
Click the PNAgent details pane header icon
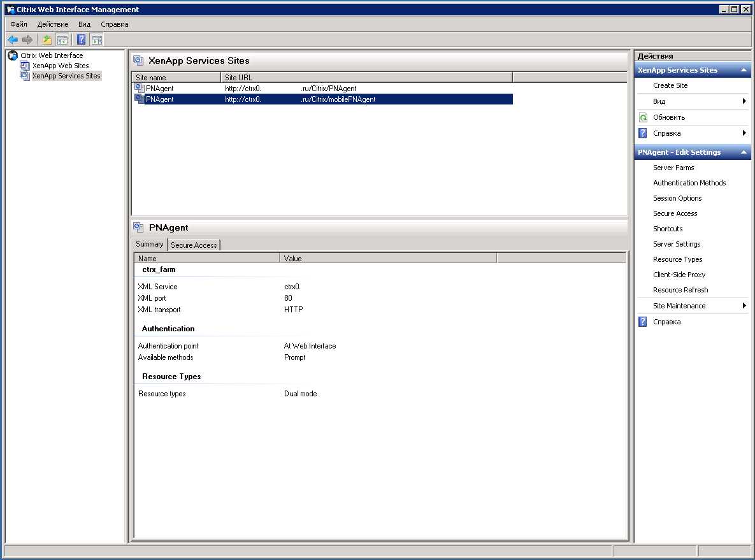[x=139, y=227]
